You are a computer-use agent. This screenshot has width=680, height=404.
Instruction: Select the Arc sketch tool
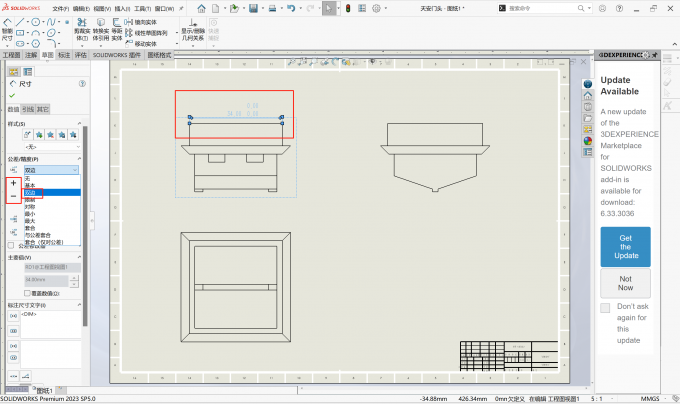pos(36,33)
